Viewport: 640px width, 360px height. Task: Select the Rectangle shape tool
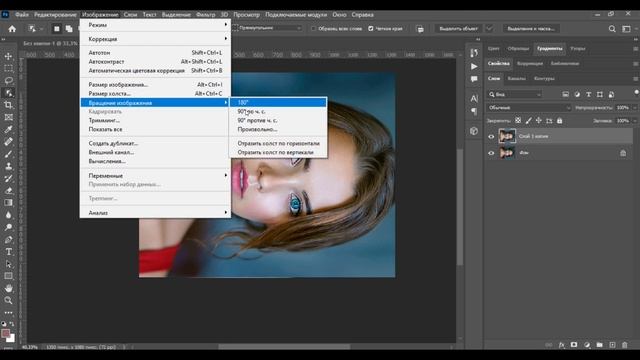click(8, 276)
